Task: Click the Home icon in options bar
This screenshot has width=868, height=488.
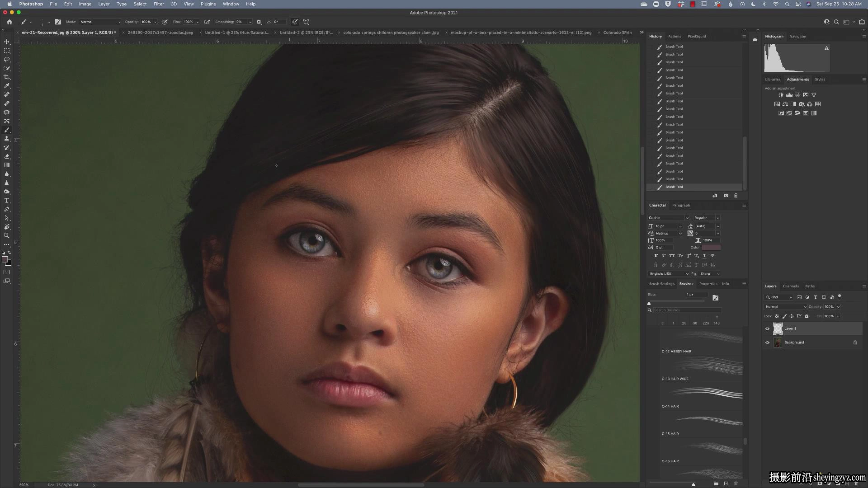Action: pyautogui.click(x=9, y=22)
